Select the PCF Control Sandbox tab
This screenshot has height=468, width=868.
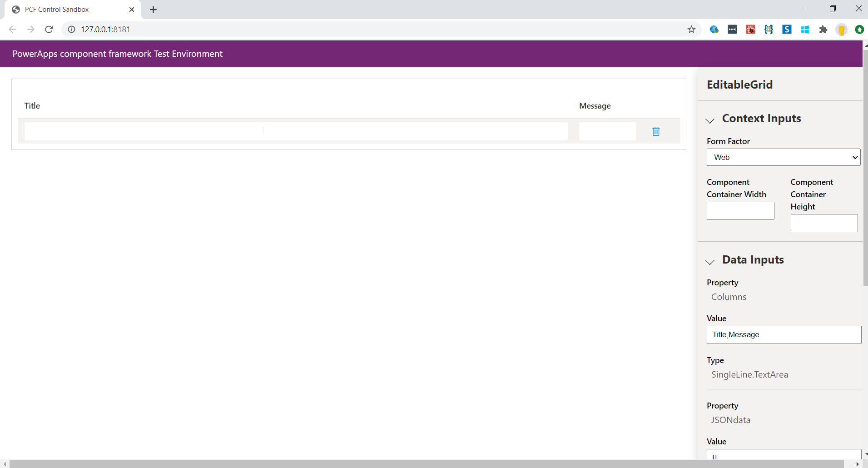pos(73,10)
